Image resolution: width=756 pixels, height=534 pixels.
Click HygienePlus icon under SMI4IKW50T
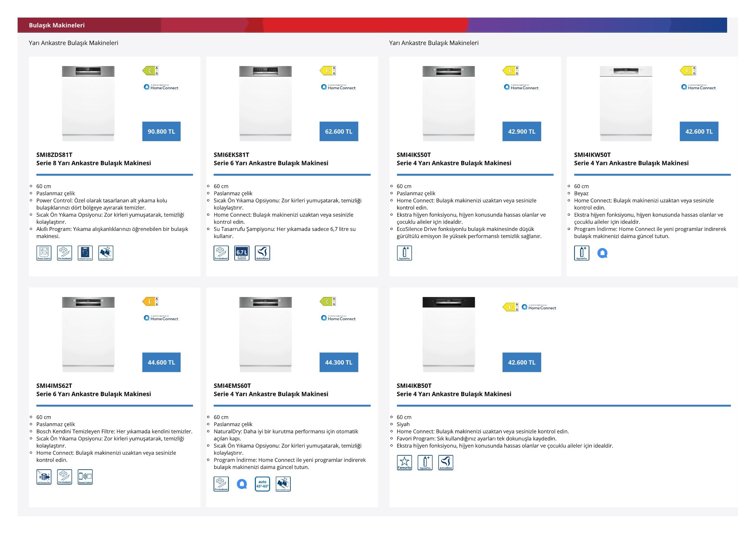[582, 253]
